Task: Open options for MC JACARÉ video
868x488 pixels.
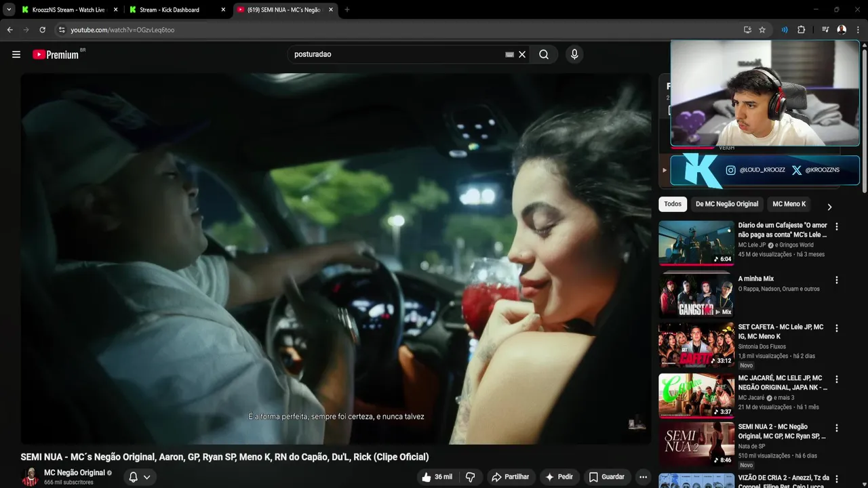Action: click(837, 380)
